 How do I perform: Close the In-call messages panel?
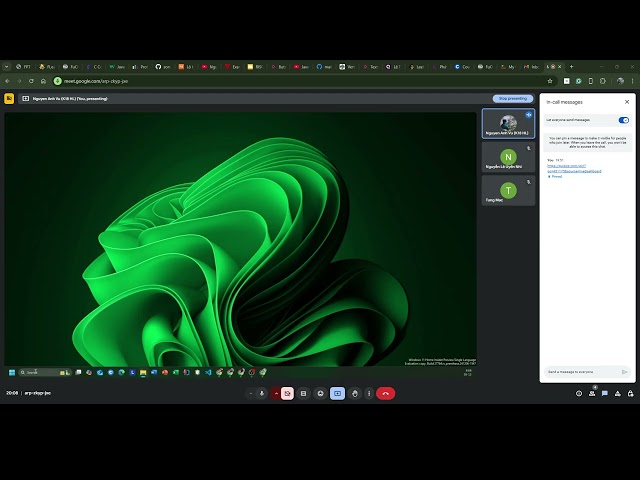[x=627, y=102]
